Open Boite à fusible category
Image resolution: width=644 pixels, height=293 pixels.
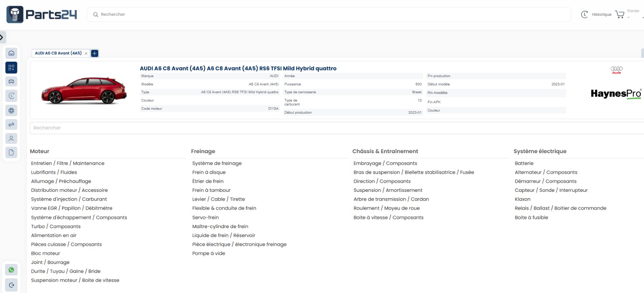(531, 217)
